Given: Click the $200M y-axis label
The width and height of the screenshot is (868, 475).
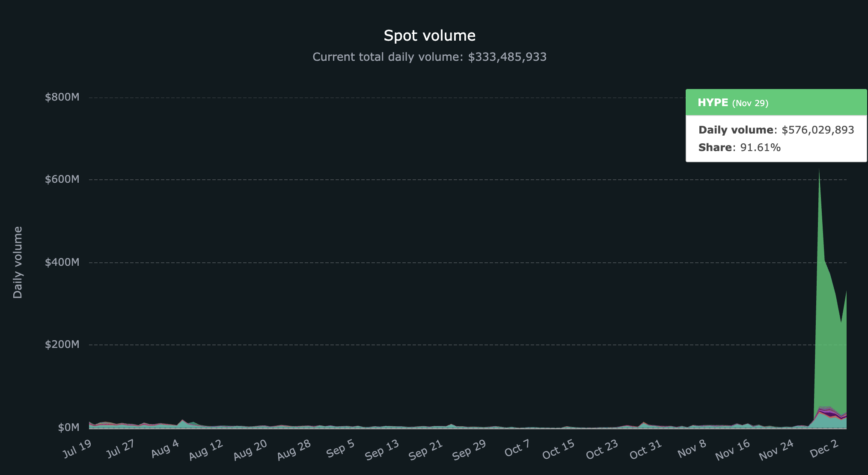Looking at the screenshot, I should tap(62, 344).
